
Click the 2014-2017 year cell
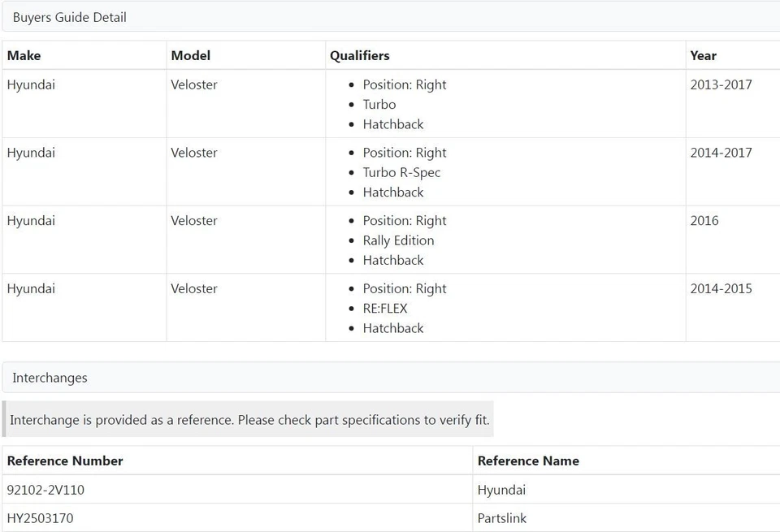(721, 153)
